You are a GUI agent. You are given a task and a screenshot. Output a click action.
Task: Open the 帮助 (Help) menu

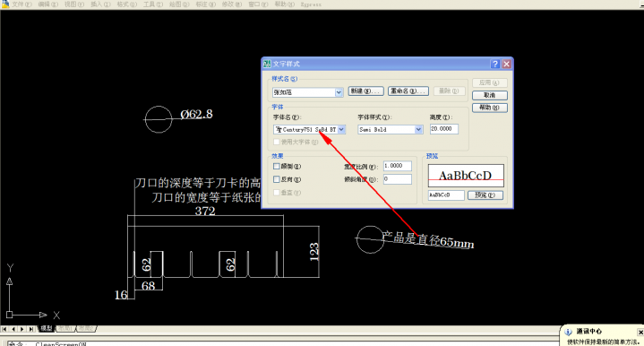(x=285, y=4)
